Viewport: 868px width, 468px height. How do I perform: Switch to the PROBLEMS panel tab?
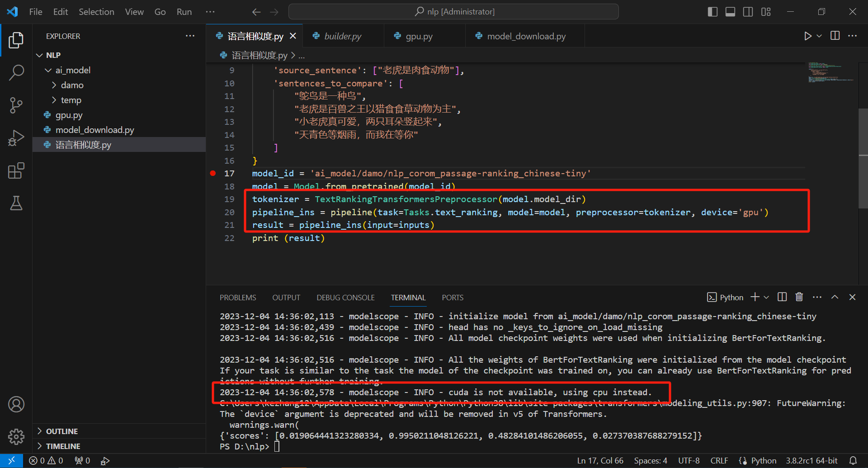tap(238, 298)
